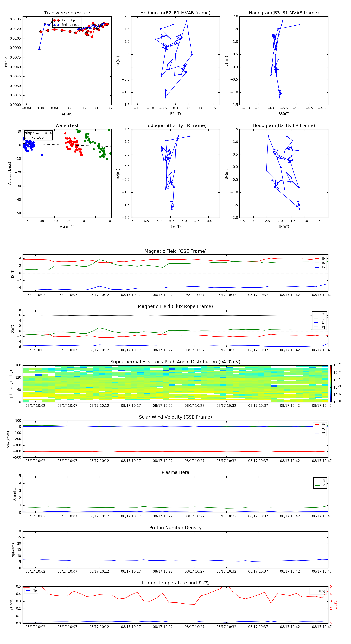
Task: Click the 'Solar Wind Velocity (GSE Frame)' title
Action: click(x=175, y=417)
